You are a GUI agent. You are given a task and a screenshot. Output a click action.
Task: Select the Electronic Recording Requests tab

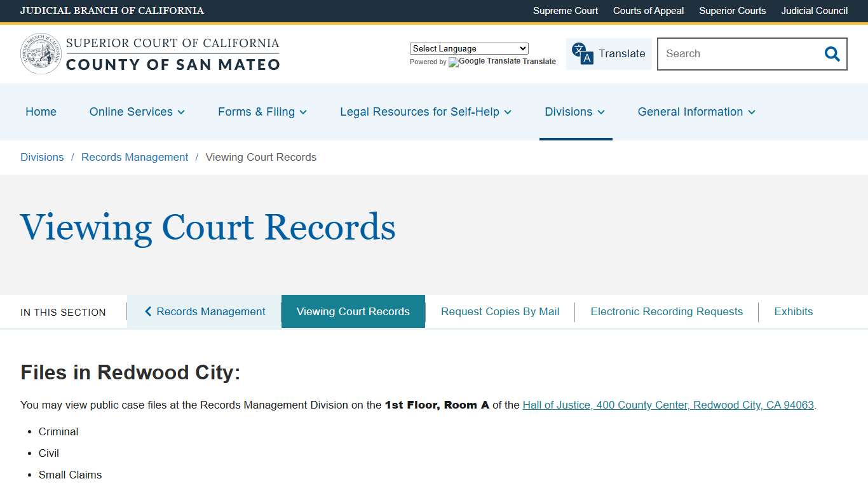[x=667, y=311]
